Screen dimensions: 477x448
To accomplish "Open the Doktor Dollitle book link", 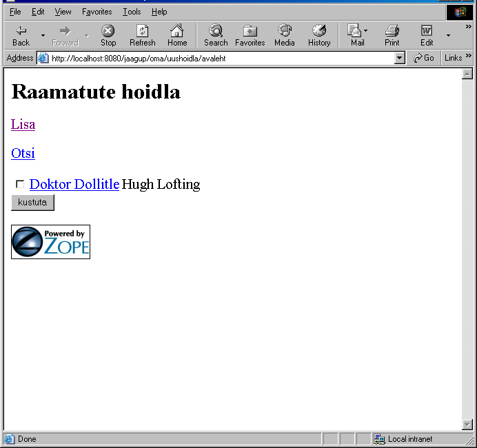I will (x=74, y=184).
